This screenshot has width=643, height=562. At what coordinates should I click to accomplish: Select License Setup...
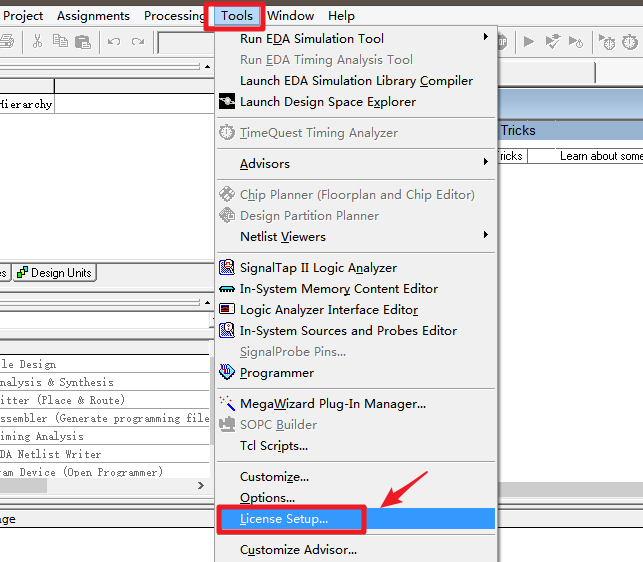pyautogui.click(x=356, y=519)
